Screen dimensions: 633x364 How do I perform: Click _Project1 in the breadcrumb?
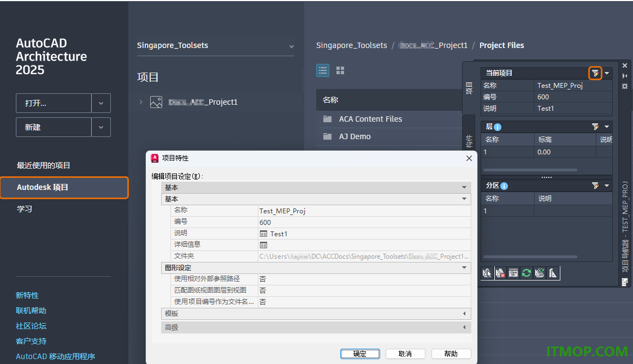pyautogui.click(x=433, y=45)
